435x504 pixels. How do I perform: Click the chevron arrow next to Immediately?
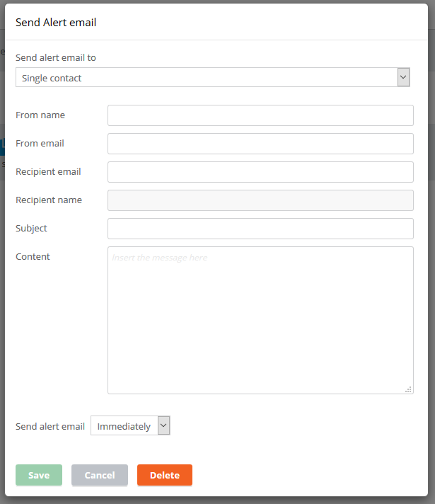pyautogui.click(x=164, y=425)
